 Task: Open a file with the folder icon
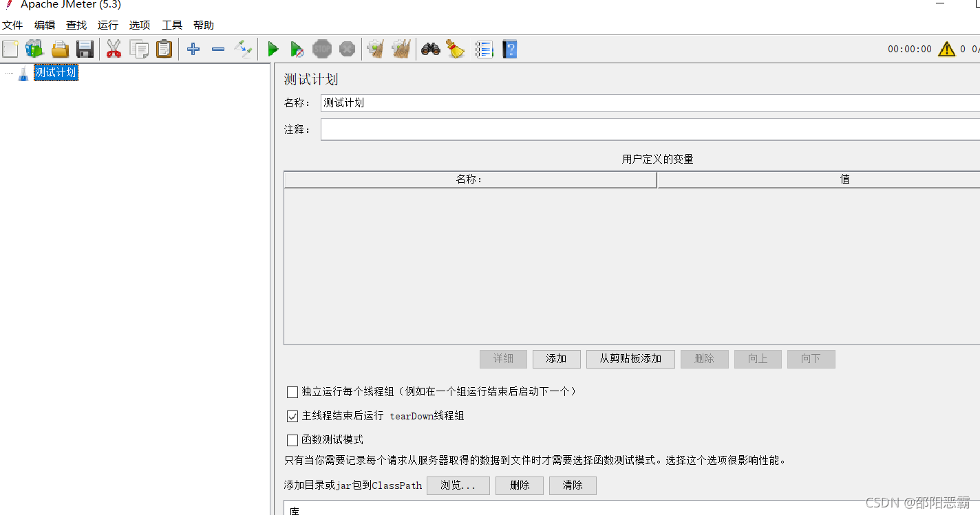(x=60, y=49)
